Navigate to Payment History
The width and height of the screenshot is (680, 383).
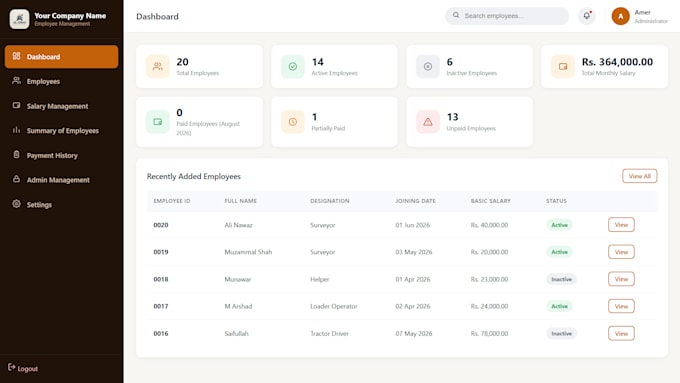pos(62,155)
